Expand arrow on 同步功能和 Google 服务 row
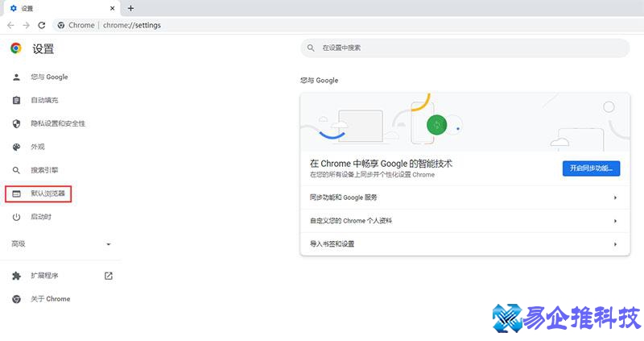The image size is (644, 341). [615, 198]
